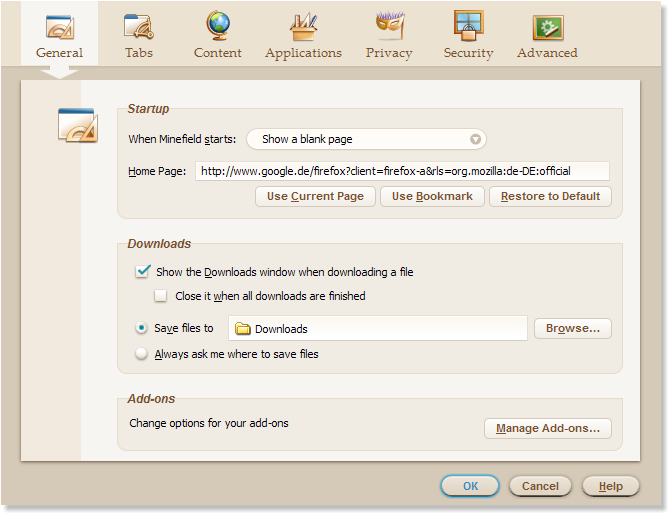Screen dimensions: 672x516
Task: Click the Advanced gear icon
Action: pos(548,27)
